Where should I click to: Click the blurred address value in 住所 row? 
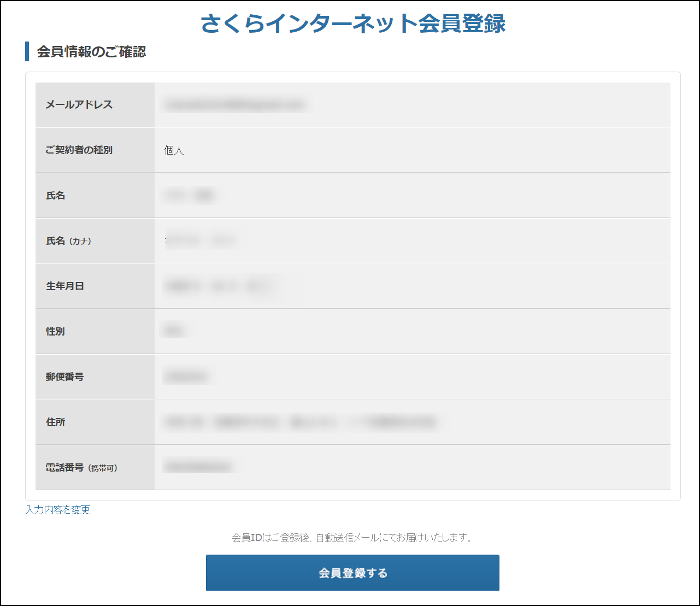point(300,422)
